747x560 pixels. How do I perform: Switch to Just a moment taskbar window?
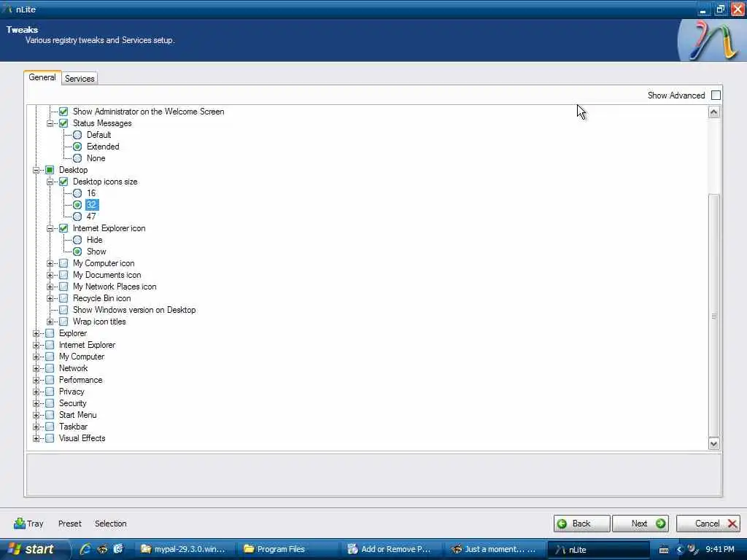coord(494,549)
